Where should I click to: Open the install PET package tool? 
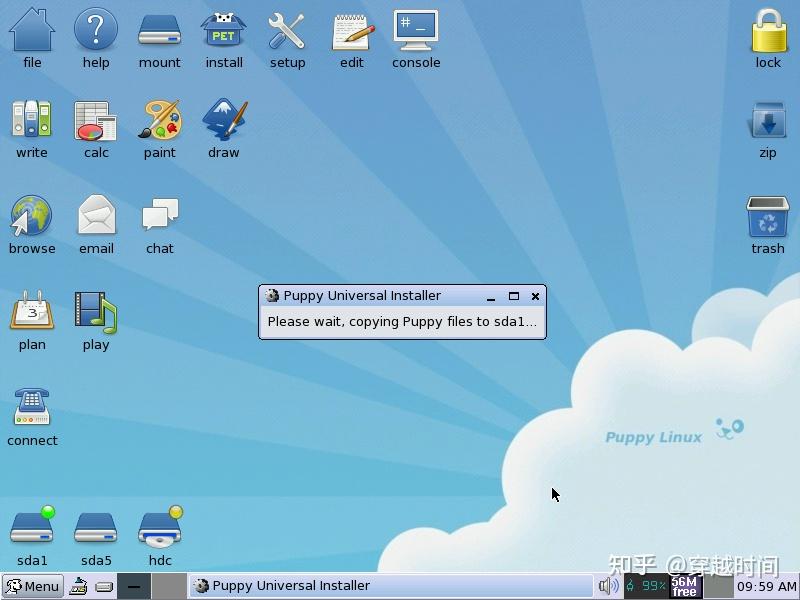[223, 32]
